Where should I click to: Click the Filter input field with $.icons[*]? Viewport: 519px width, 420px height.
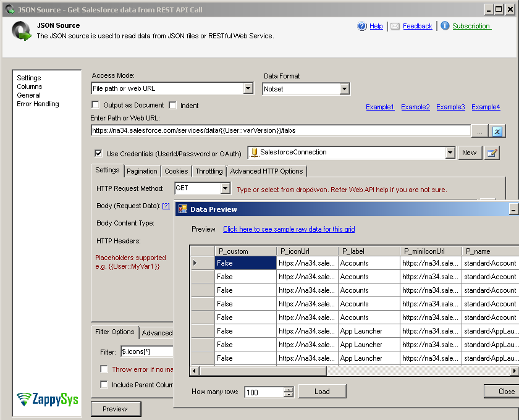(x=147, y=351)
